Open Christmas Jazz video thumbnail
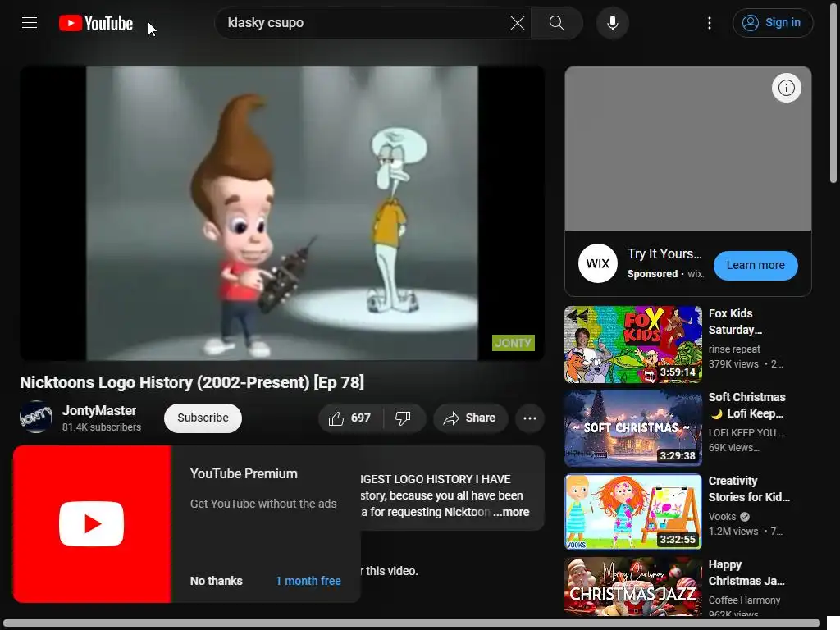Viewport: 840px width, 630px height. click(632, 587)
